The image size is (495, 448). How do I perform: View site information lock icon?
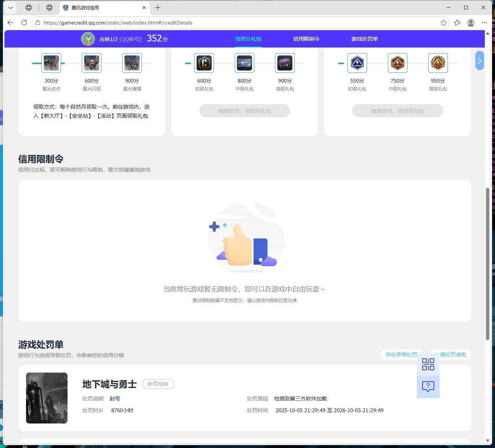(x=38, y=23)
